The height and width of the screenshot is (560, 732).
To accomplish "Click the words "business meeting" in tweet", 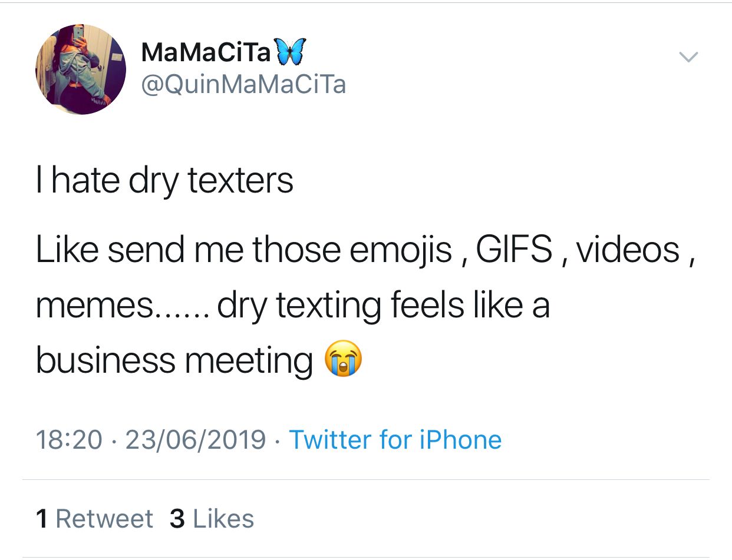I will [174, 360].
